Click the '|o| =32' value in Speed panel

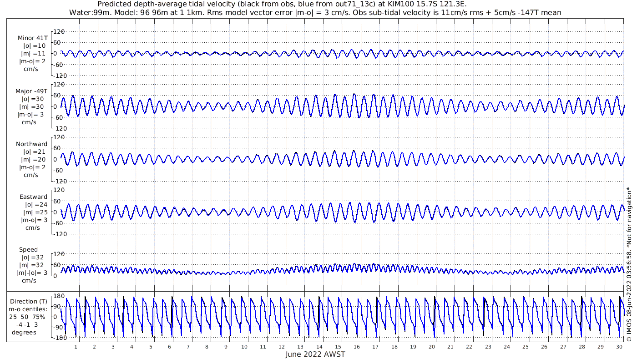coord(33,258)
